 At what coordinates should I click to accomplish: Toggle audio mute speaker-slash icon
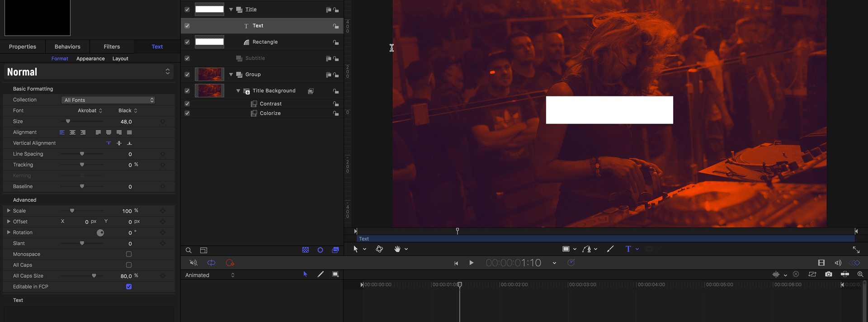point(193,263)
